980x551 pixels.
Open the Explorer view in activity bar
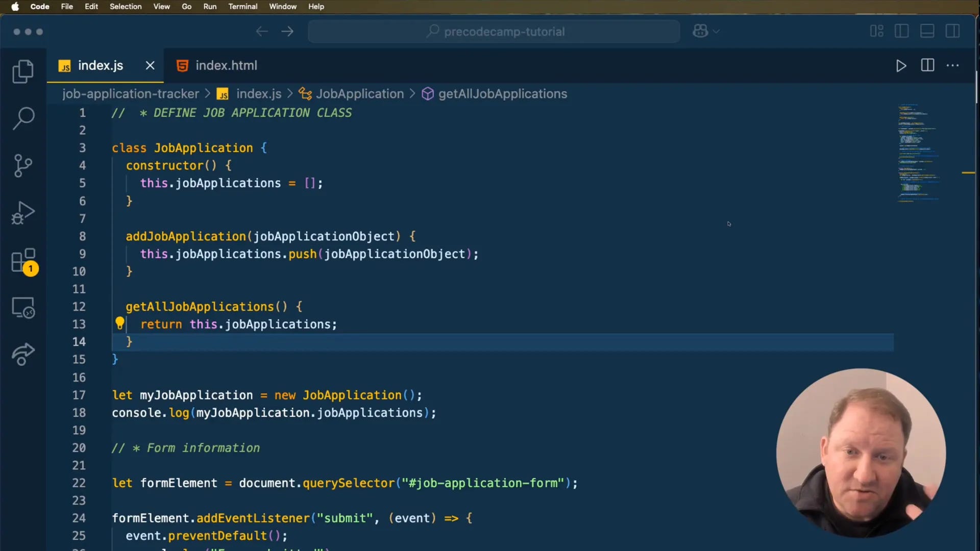coord(23,71)
